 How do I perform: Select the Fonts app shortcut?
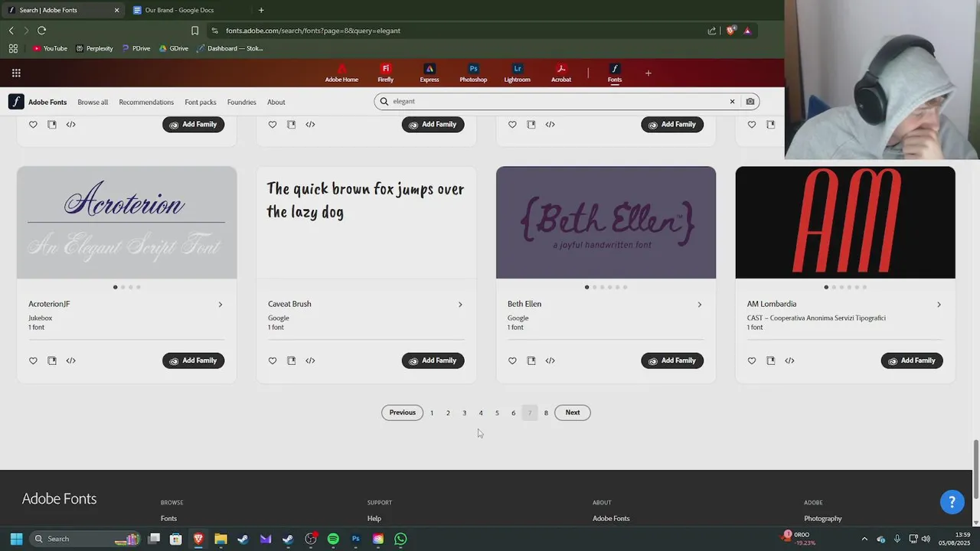click(615, 73)
